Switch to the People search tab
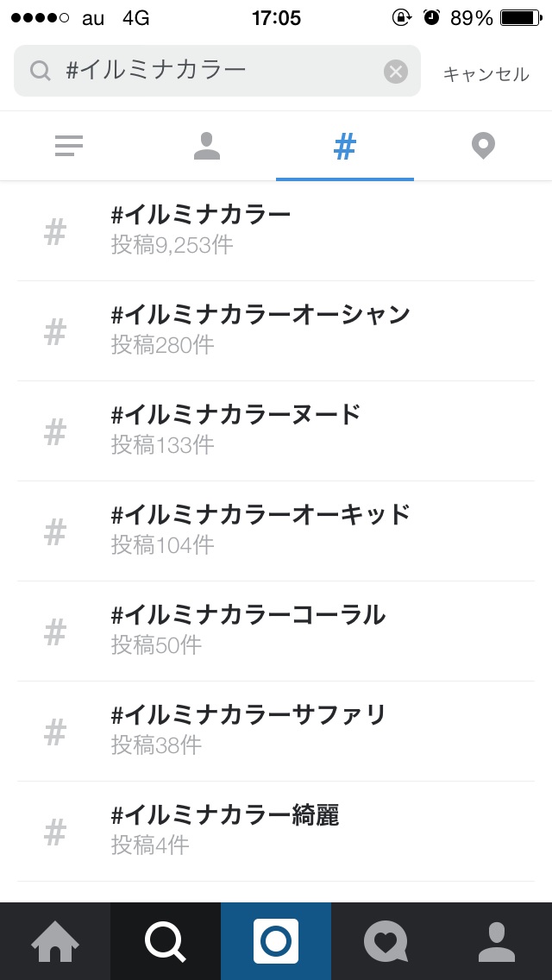This screenshot has height=980, width=552. tap(207, 148)
